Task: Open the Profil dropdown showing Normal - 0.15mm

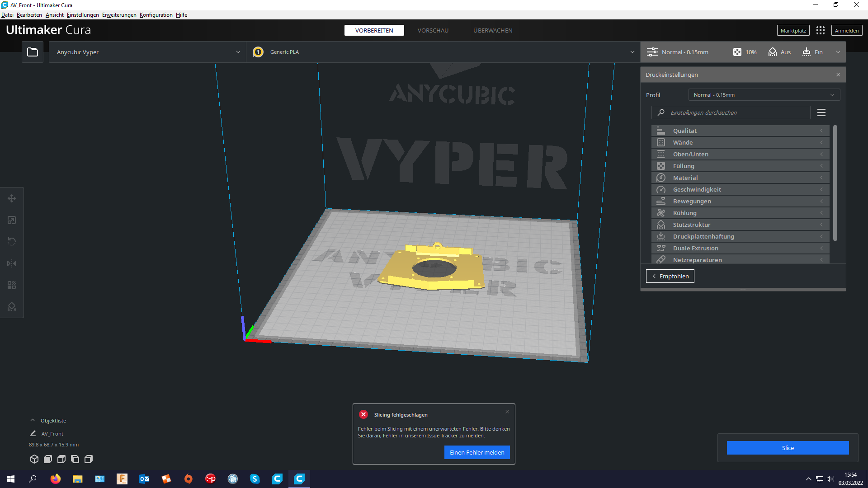Action: click(764, 94)
